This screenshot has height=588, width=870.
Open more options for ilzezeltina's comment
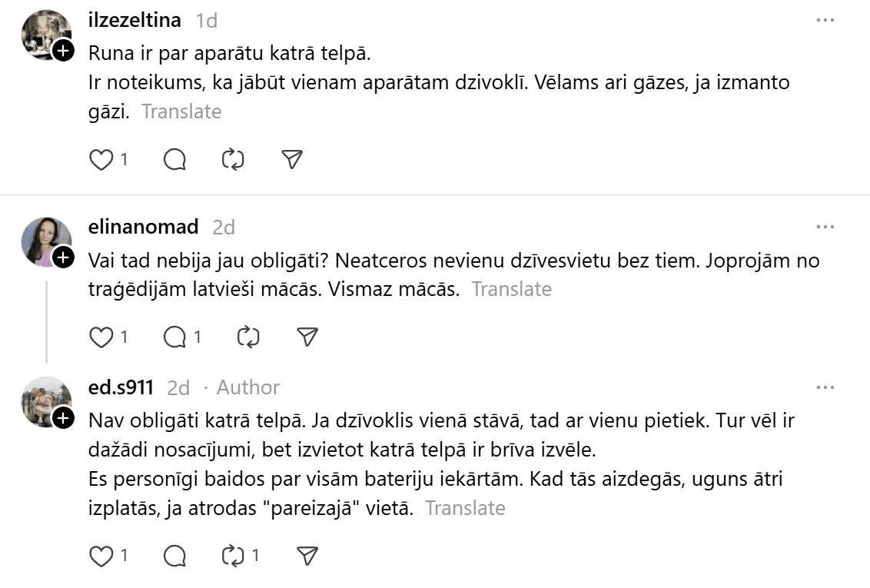(x=825, y=20)
